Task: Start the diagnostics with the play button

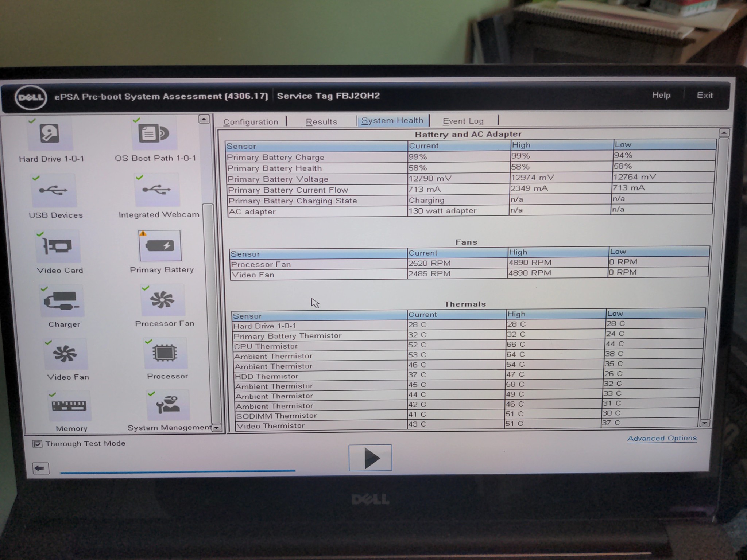Action: coord(370,457)
